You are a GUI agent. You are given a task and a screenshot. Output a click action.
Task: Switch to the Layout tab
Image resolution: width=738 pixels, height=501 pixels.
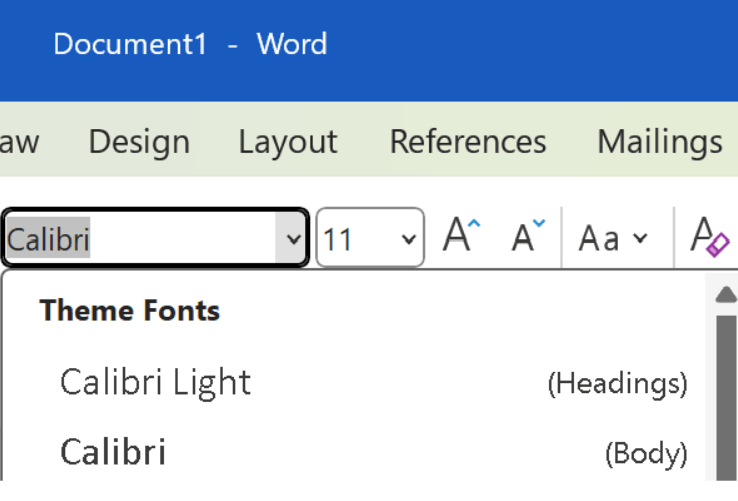[288, 142]
